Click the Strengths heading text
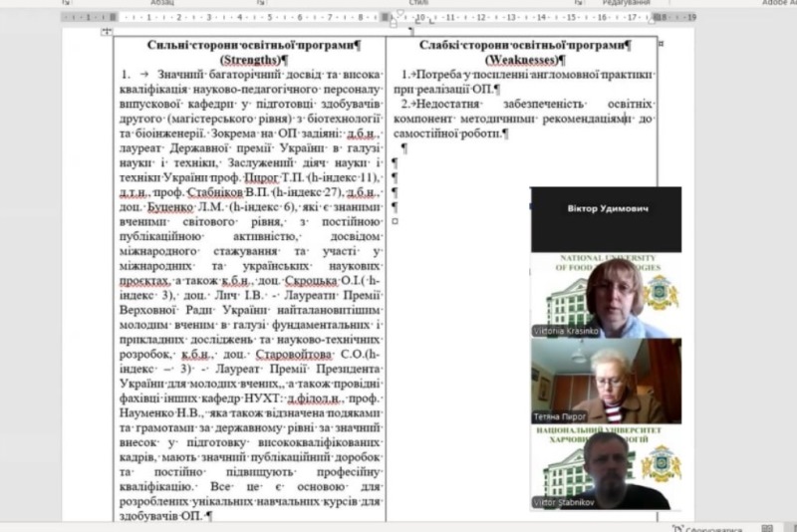This screenshot has height=532, width=797. [252, 60]
